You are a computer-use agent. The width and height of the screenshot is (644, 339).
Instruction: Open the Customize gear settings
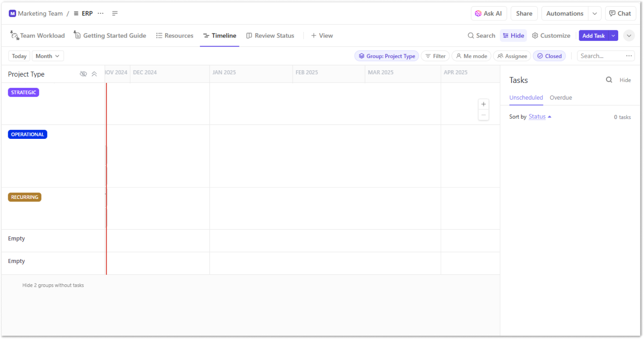[551, 36]
